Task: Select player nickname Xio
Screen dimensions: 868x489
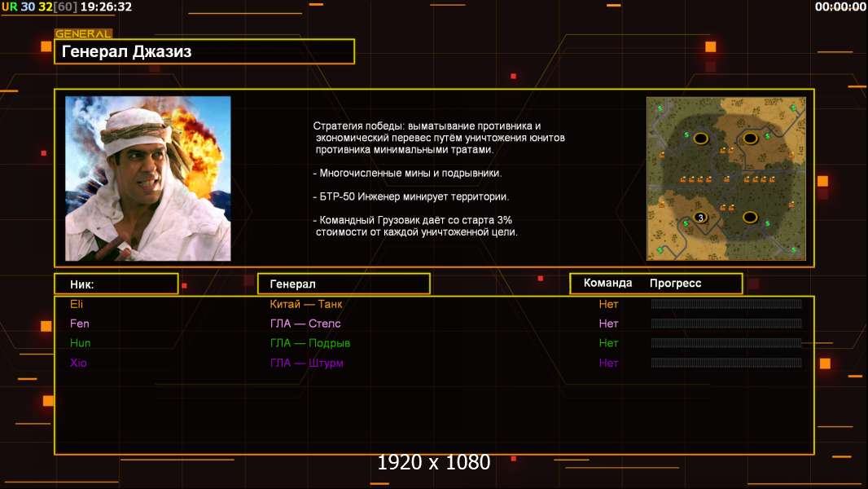Action: (78, 363)
